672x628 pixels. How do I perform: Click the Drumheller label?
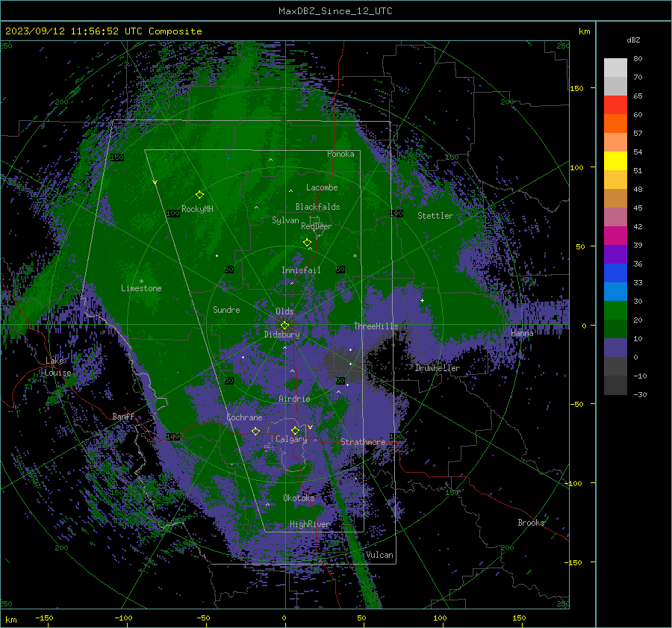click(437, 368)
